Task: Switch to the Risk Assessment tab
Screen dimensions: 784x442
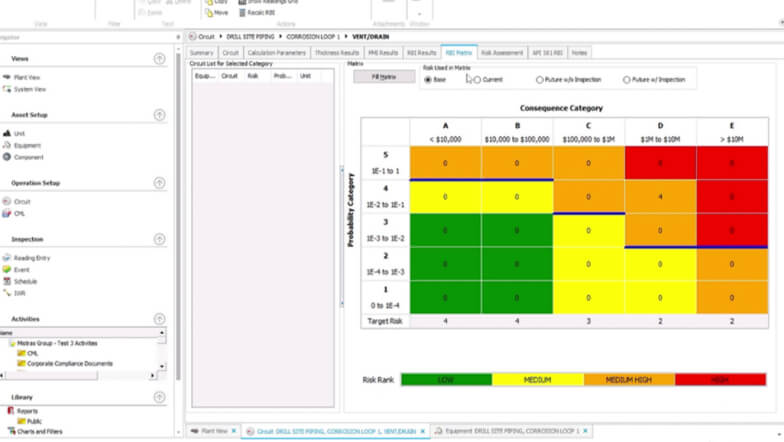Action: click(x=501, y=52)
